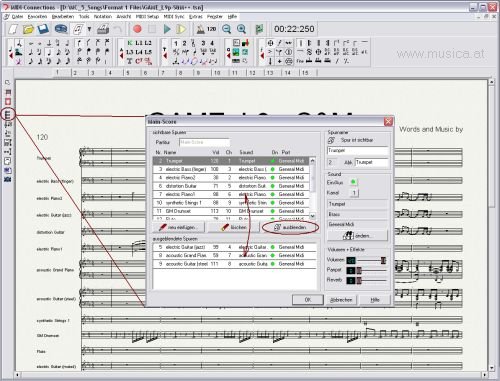This screenshot has height=381, width=500.
Task: Open the dropdown arrow beside the notation icon
Action: (x=89, y=29)
